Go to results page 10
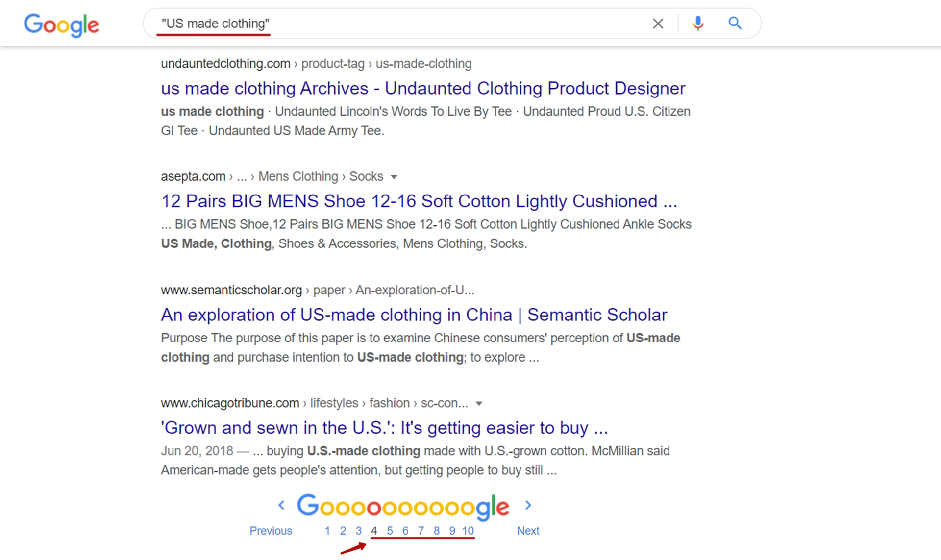The height and width of the screenshot is (560, 941). tap(468, 530)
